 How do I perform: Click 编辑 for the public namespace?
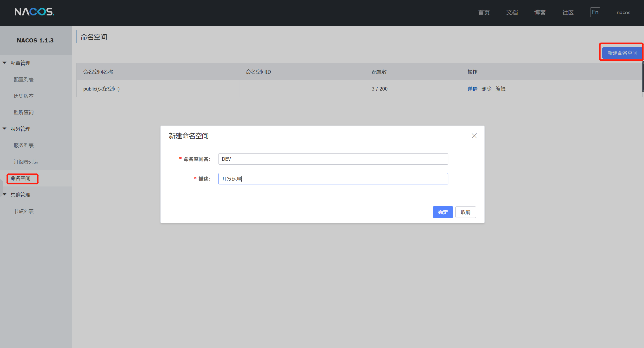point(500,89)
